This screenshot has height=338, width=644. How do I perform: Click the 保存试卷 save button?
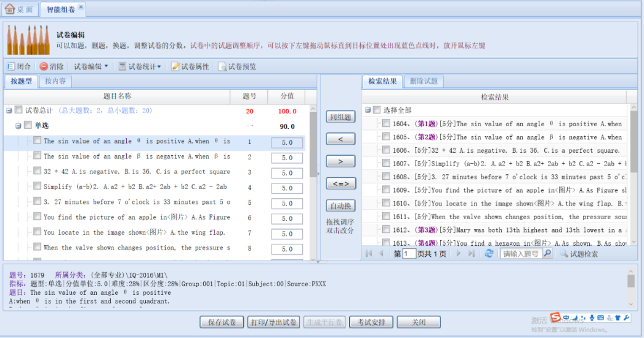pyautogui.click(x=222, y=322)
